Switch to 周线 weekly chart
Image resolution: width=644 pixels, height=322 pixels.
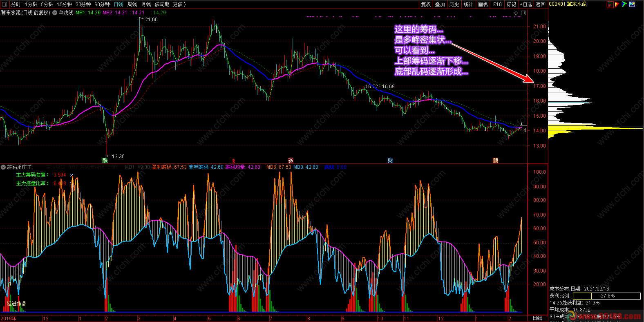132,4
